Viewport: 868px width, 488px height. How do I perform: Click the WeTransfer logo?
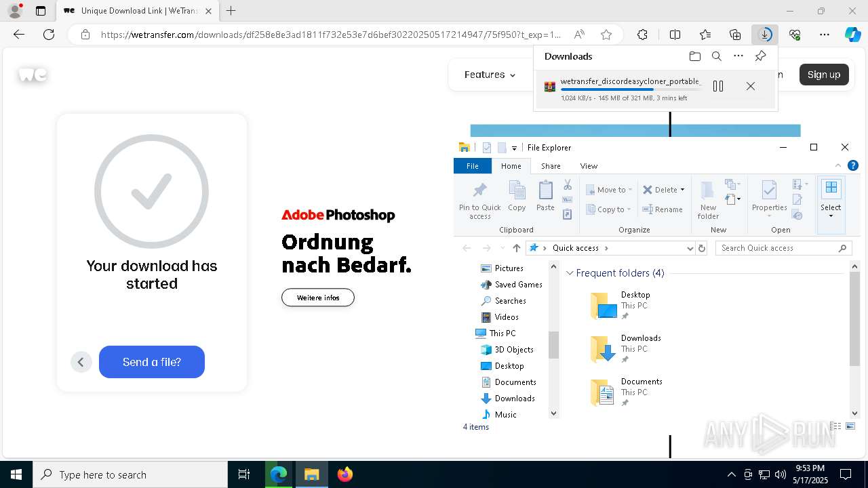click(33, 75)
